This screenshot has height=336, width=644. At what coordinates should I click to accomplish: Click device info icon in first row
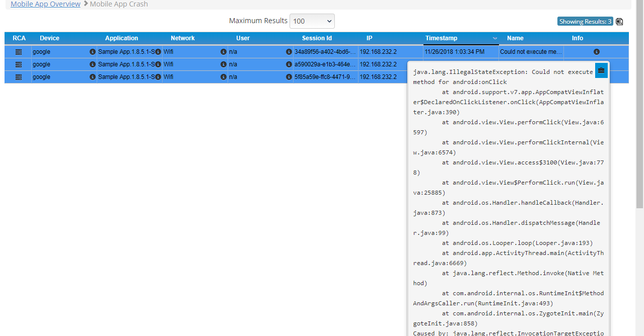pyautogui.click(x=93, y=52)
